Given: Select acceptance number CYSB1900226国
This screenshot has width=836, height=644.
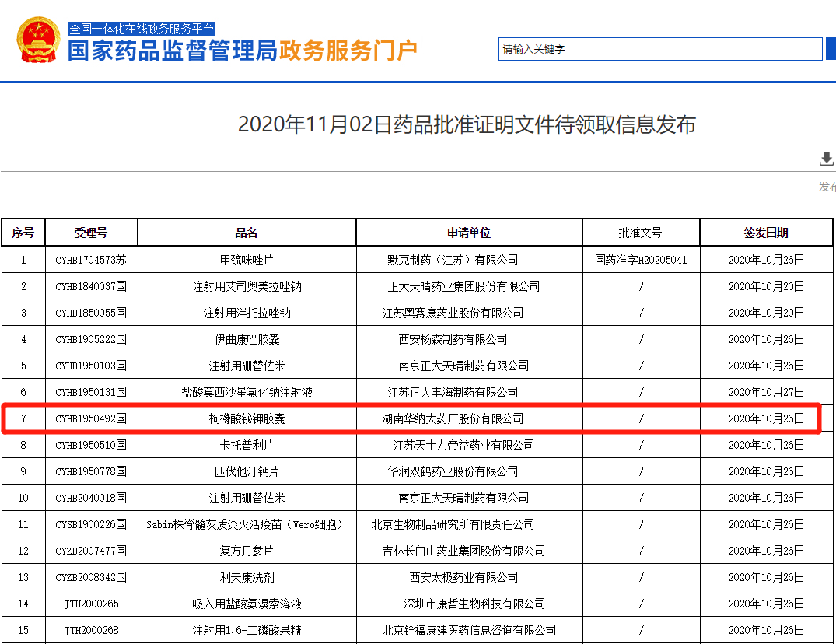Looking at the screenshot, I should coord(91,524).
